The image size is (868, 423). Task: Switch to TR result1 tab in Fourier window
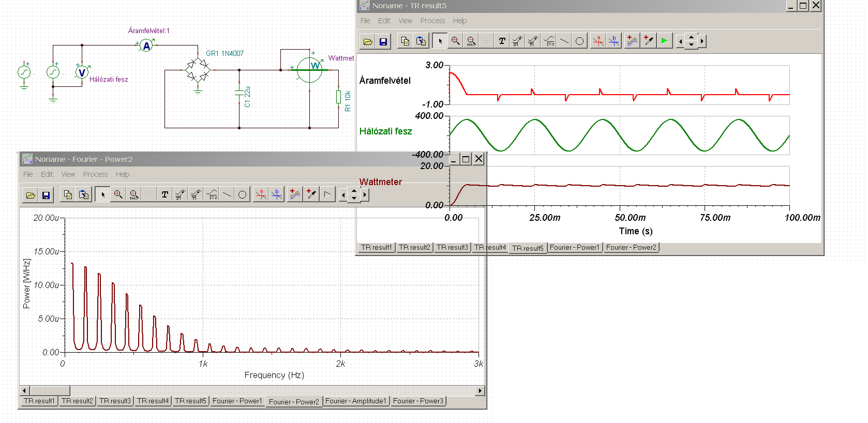click(x=39, y=401)
